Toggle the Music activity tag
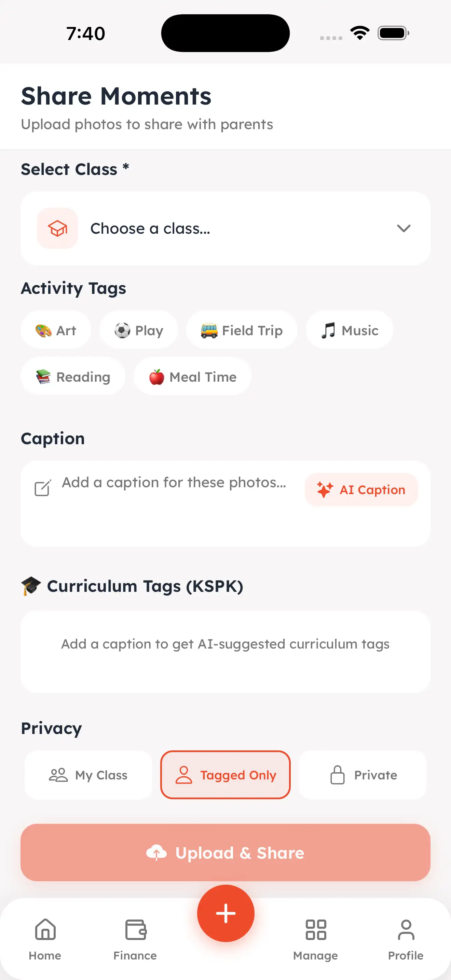451x980 pixels. click(350, 330)
